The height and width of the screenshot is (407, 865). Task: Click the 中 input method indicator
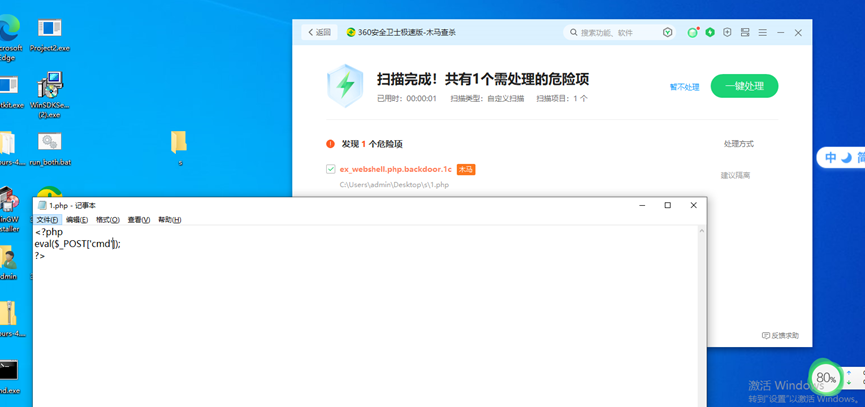point(830,158)
